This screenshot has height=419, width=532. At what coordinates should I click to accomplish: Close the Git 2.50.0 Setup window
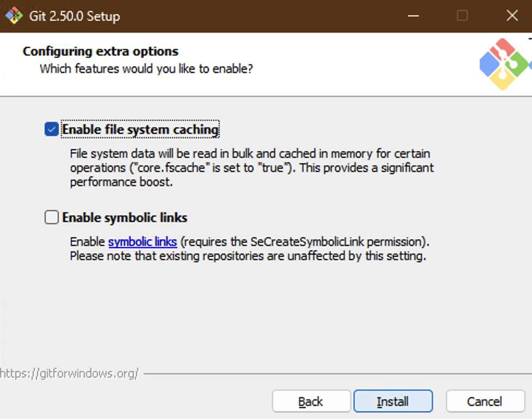512,16
